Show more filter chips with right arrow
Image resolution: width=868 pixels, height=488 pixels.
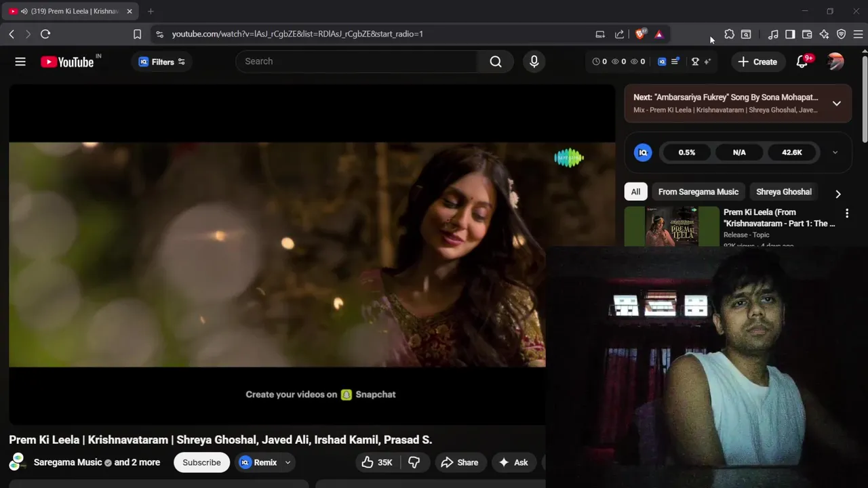[x=838, y=194]
